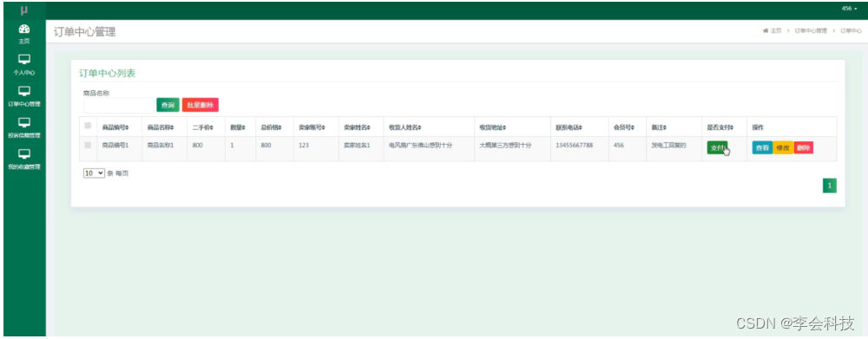Click the cell text 商品名称1
The height and width of the screenshot is (339, 868).
coord(161,146)
